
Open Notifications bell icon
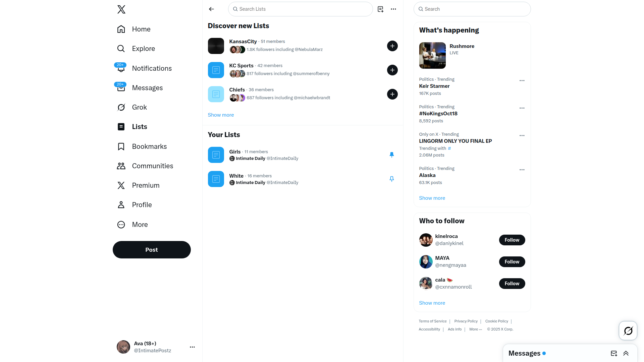coord(121,68)
